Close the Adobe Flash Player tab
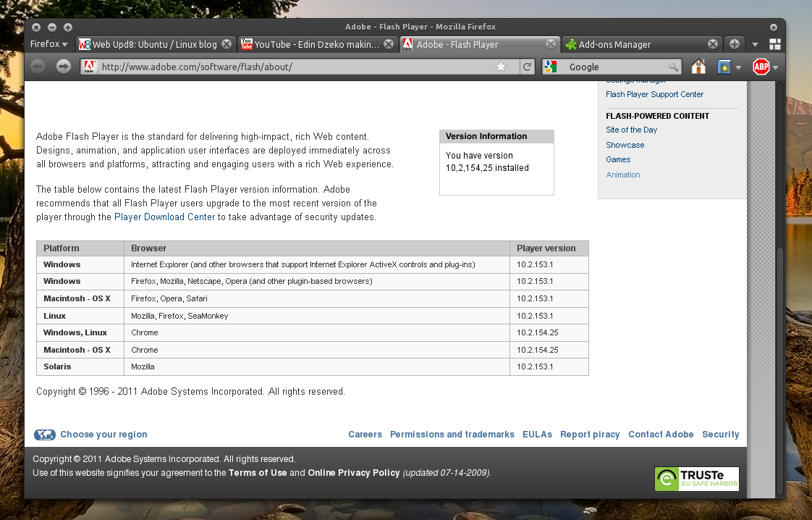The image size is (812, 520). pos(551,44)
